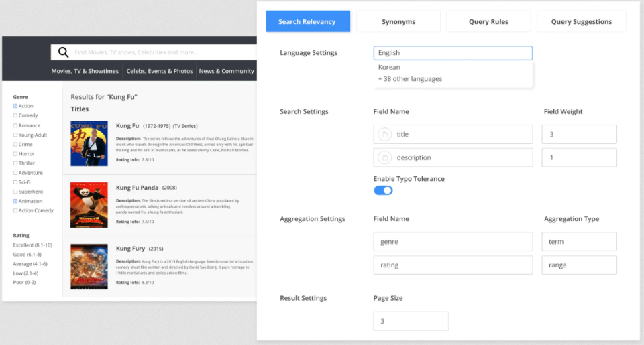Select Korean from the language list
Viewport: 644px width, 345px height.
[x=389, y=67]
